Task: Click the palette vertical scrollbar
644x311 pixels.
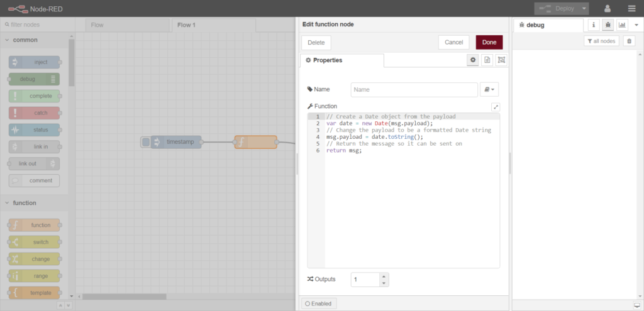Action: tap(72, 62)
